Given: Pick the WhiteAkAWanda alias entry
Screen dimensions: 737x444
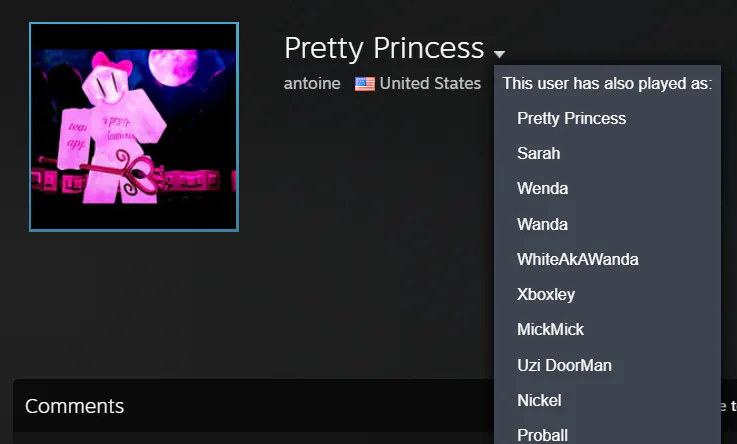Looking at the screenshot, I should [578, 259].
